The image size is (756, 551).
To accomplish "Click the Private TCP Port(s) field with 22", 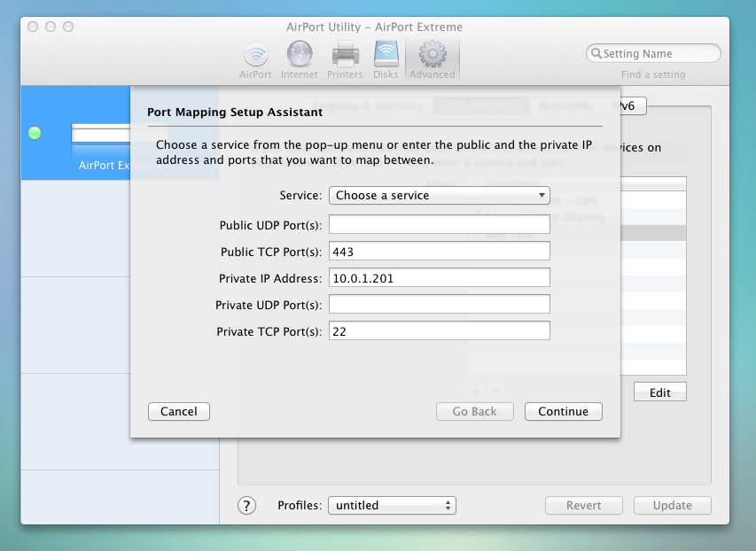I will pyautogui.click(x=440, y=330).
